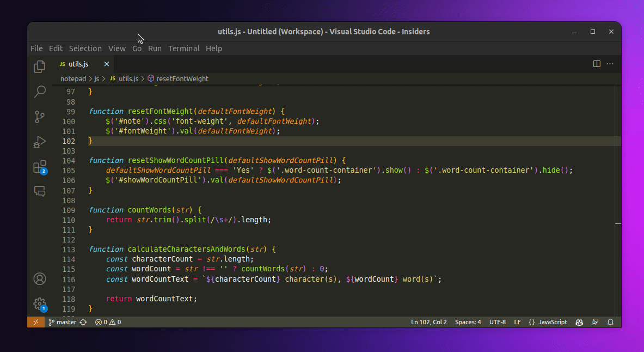Open the Extensions view showing 2 updates
Viewport: 644px width, 352px height.
(x=39, y=167)
